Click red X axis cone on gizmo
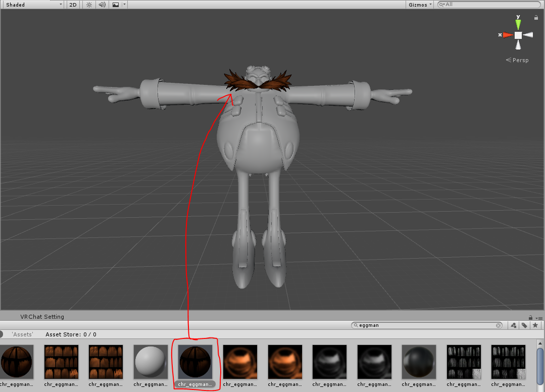545x392 pixels. tap(508, 35)
